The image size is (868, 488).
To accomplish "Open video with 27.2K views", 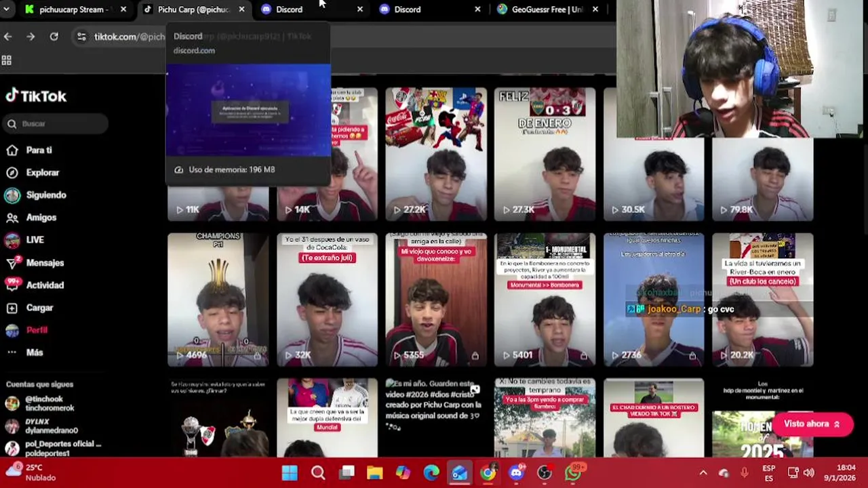I will 436,154.
